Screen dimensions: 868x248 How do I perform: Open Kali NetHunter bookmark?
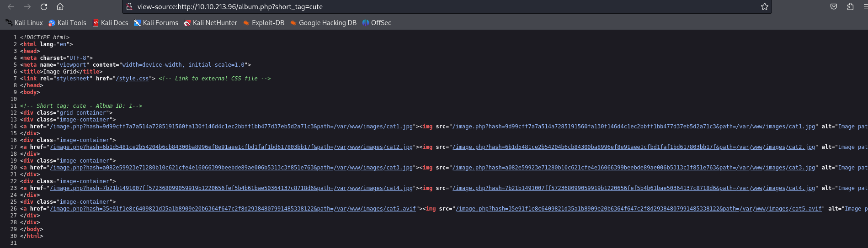point(210,23)
